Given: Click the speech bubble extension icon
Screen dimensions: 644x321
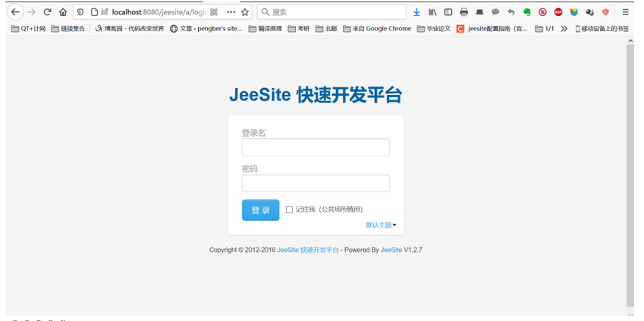Looking at the screenshot, I should (495, 12).
